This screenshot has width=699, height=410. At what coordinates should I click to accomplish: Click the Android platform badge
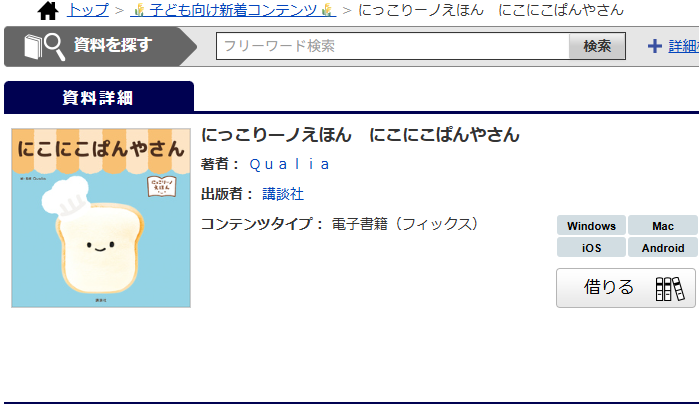tap(662, 247)
